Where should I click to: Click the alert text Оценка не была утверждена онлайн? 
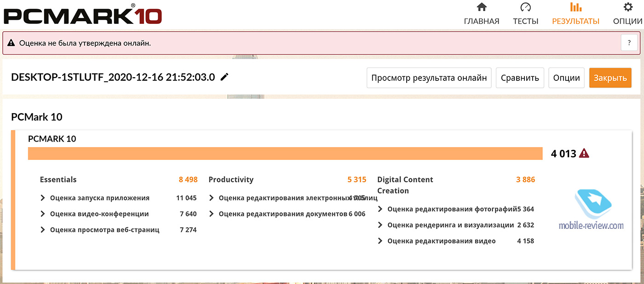pyautogui.click(x=85, y=43)
